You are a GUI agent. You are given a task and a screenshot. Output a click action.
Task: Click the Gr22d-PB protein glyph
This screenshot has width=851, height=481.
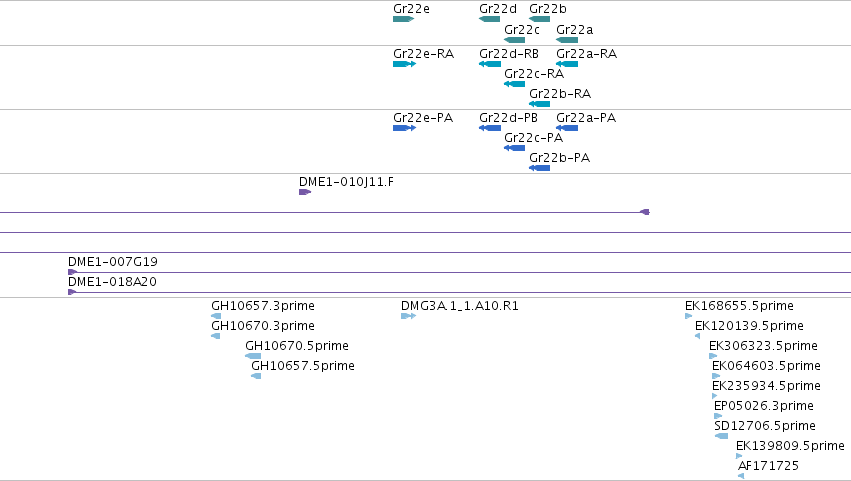pos(490,128)
